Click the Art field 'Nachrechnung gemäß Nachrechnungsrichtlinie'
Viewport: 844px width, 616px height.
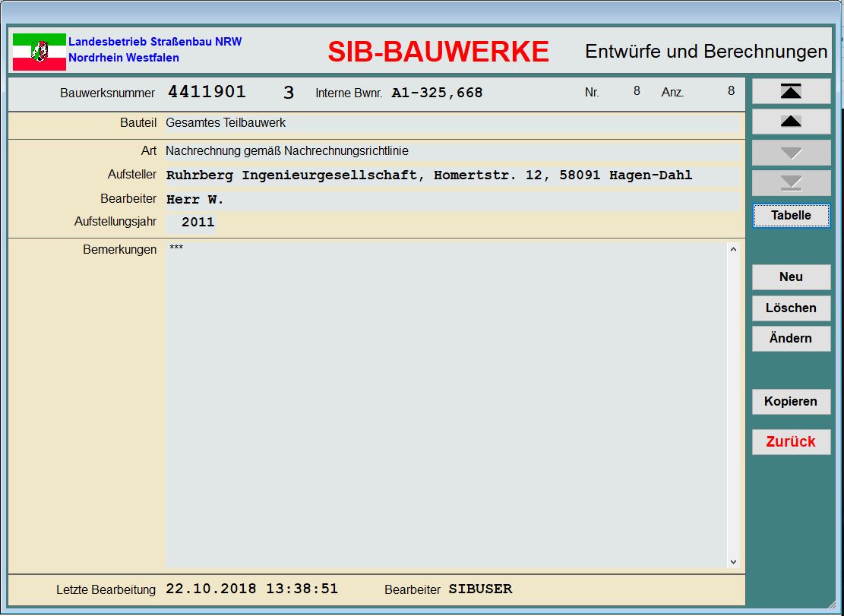tap(452, 151)
